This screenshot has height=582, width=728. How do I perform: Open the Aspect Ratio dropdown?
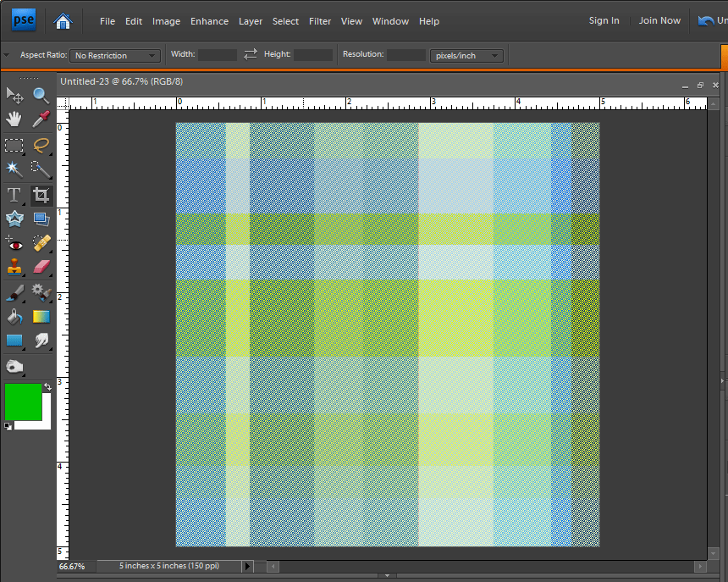(x=115, y=56)
